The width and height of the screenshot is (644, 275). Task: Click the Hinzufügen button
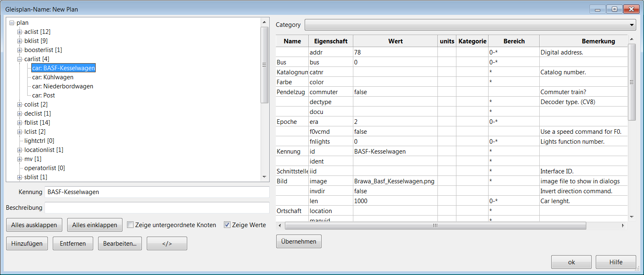point(27,244)
